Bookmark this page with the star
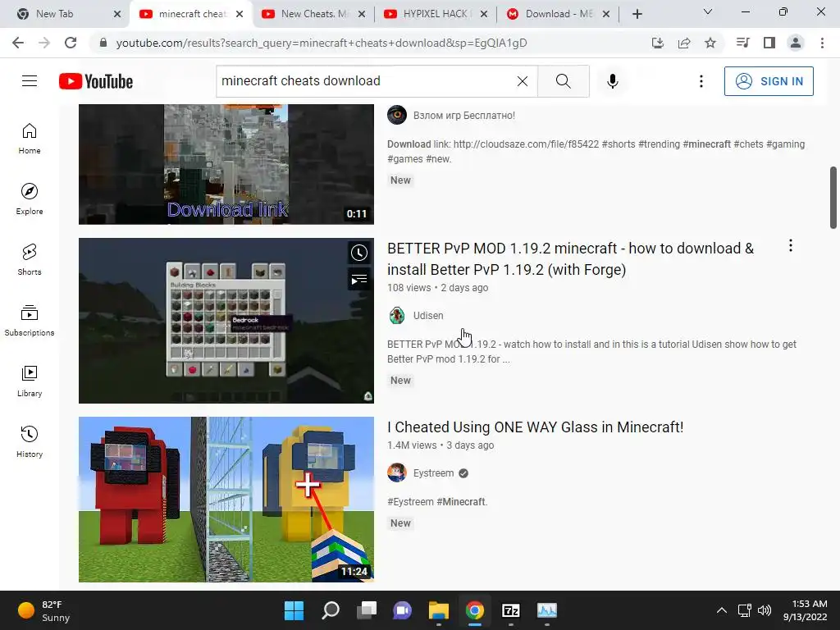 (x=710, y=43)
